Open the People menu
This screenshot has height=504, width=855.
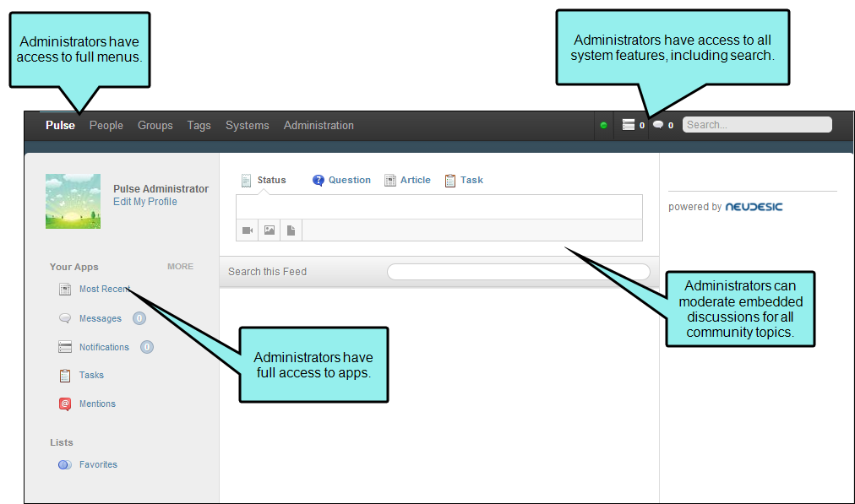coord(106,125)
